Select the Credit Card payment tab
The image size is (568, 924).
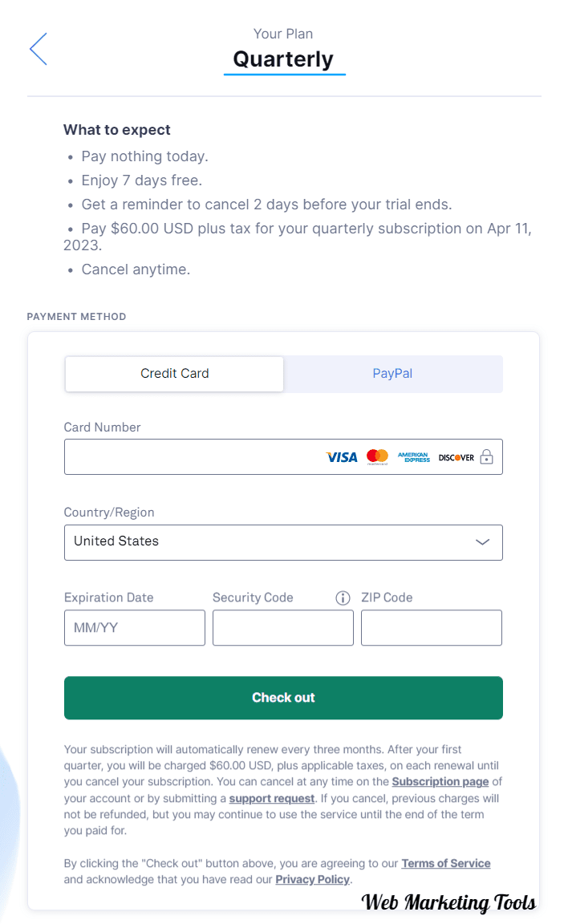pyautogui.click(x=174, y=374)
